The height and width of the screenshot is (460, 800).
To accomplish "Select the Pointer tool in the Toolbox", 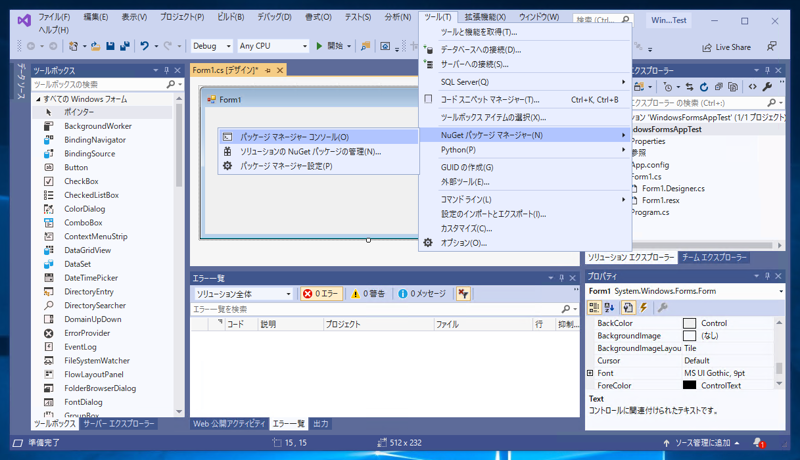I will pos(102,112).
